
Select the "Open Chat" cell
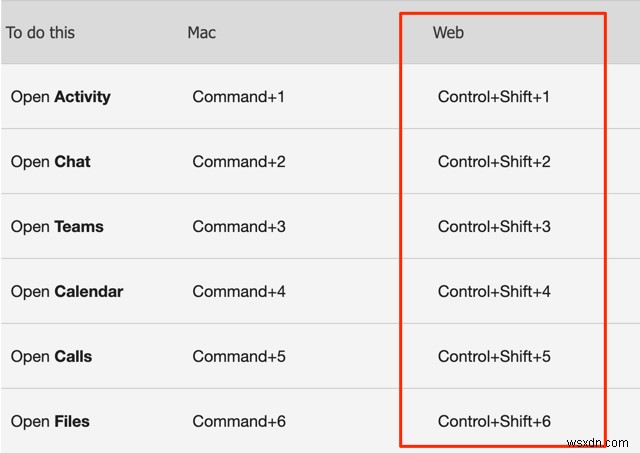tap(50, 162)
